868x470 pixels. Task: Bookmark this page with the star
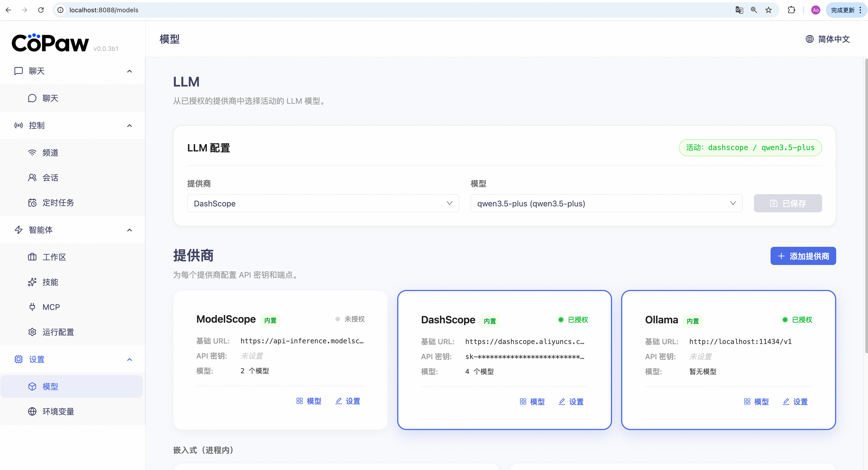click(769, 10)
